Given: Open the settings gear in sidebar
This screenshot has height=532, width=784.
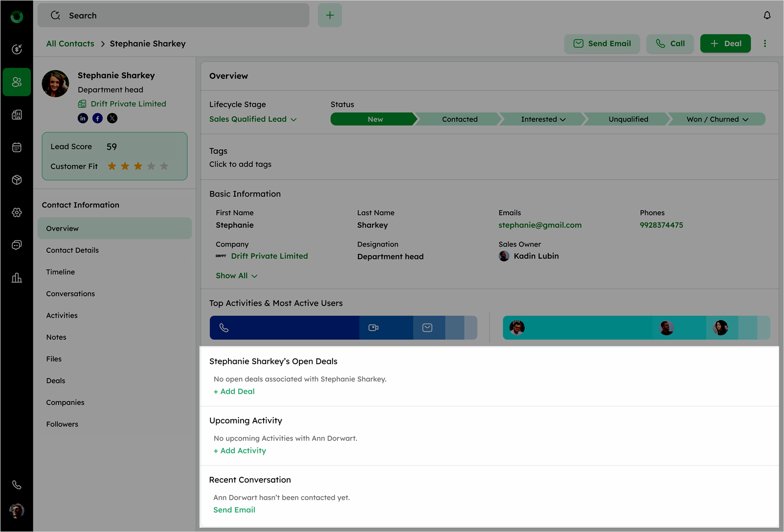Looking at the screenshot, I should click(17, 212).
